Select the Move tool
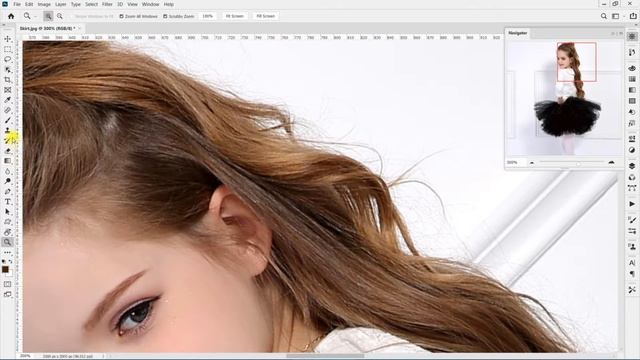The image size is (640, 360). click(7, 39)
